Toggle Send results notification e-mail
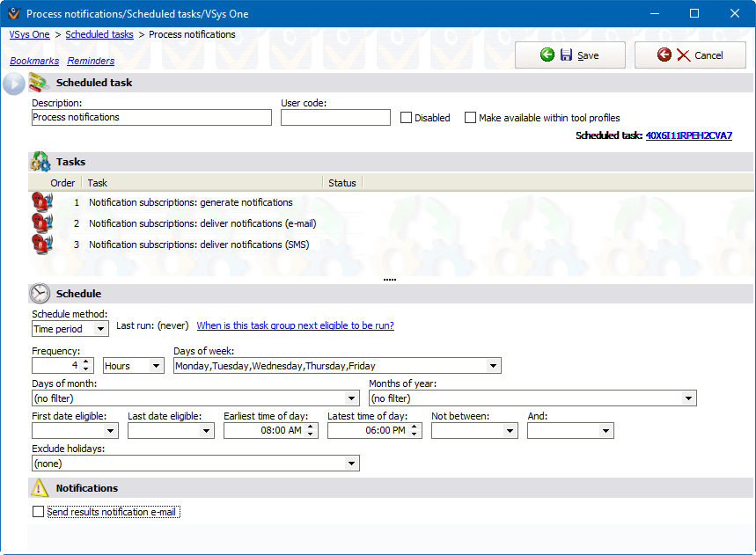 [x=38, y=512]
